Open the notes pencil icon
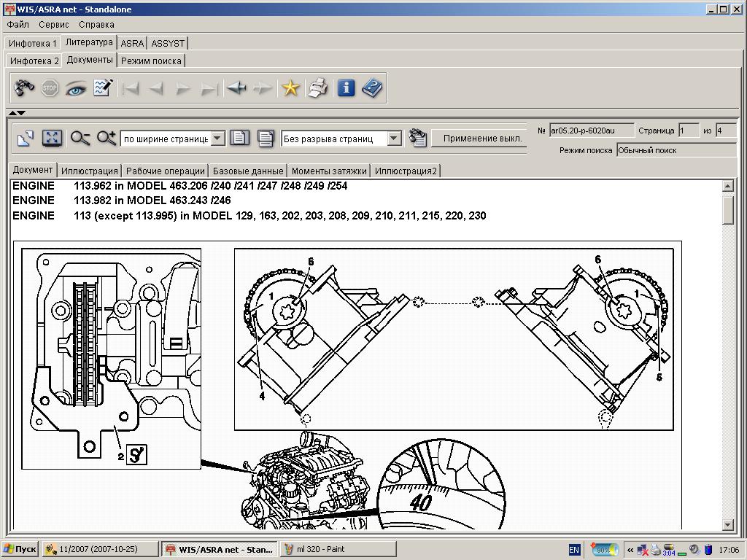The height and width of the screenshot is (560, 747). pyautogui.click(x=103, y=88)
